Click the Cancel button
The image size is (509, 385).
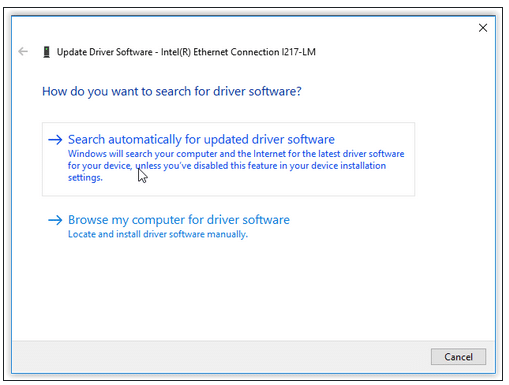[458, 357]
